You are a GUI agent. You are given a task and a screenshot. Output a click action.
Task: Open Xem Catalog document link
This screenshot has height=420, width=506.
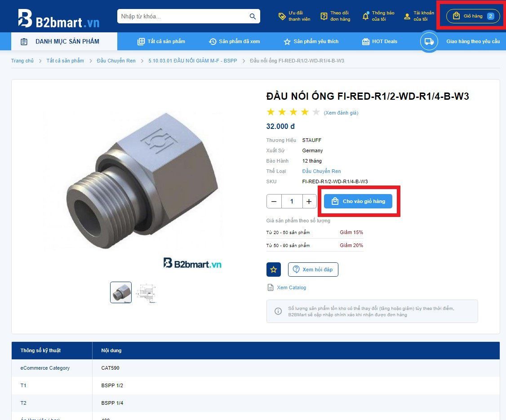(x=287, y=287)
